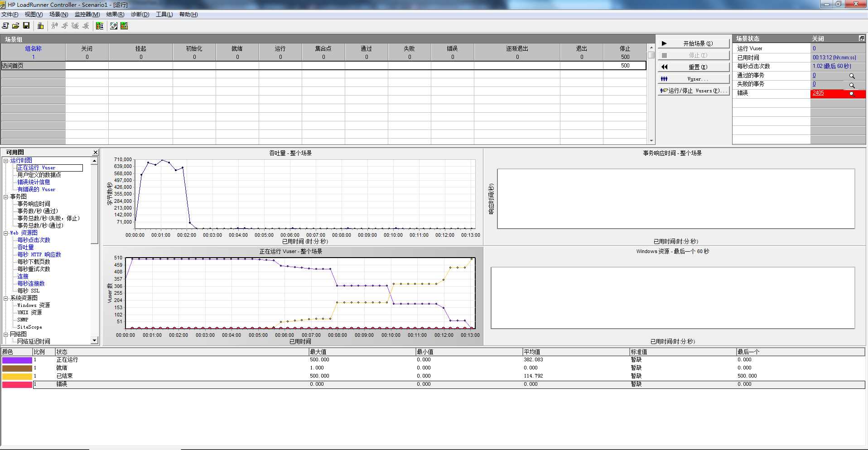Click magnifier icon next to 失败的事务

pos(852,85)
